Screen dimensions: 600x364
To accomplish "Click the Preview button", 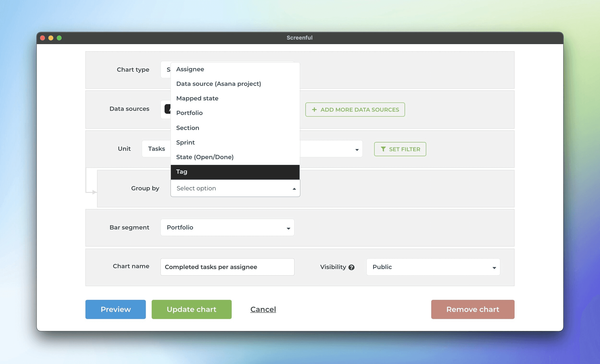I will pyautogui.click(x=115, y=309).
